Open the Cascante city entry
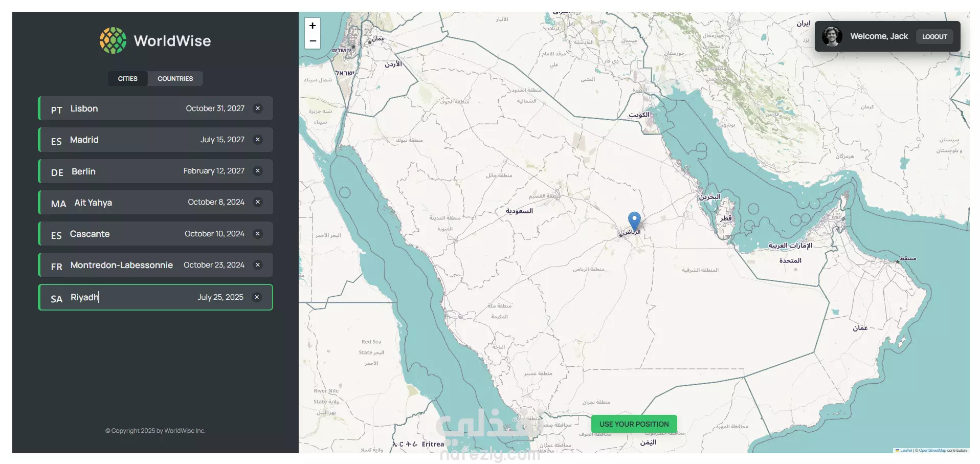The height and width of the screenshot is (464, 980). pyautogui.click(x=155, y=234)
